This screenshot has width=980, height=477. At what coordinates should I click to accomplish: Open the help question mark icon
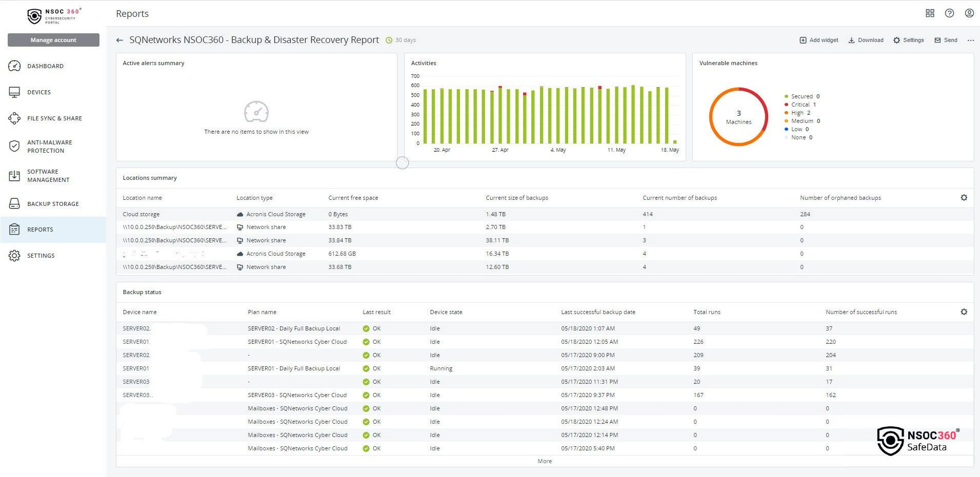coord(949,13)
